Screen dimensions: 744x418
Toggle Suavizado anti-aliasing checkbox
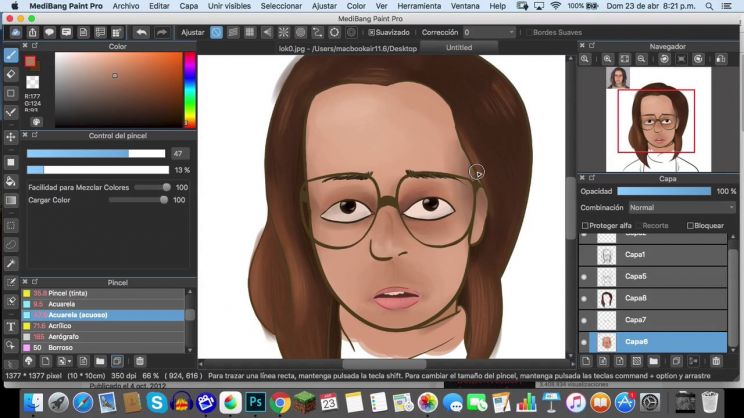click(372, 32)
